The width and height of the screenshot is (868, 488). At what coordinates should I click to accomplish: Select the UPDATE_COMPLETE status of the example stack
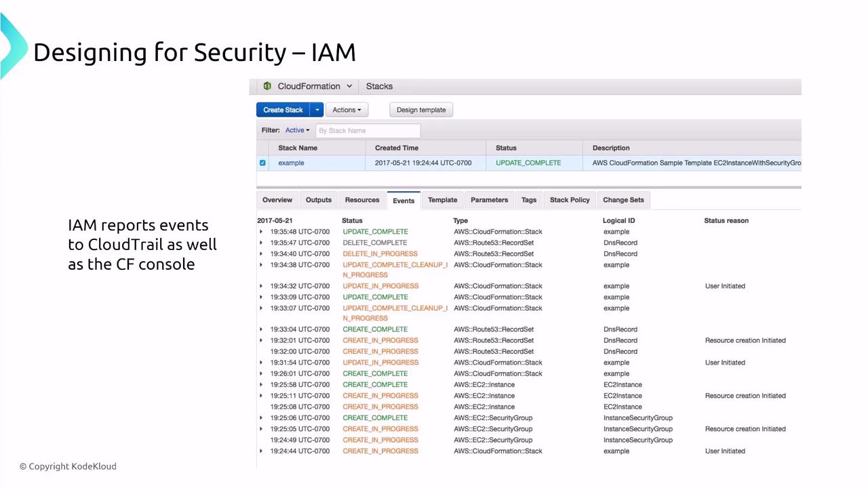(528, 163)
